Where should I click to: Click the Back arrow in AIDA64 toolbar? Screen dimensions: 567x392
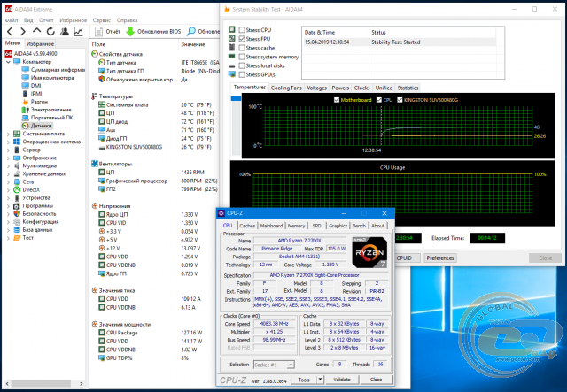[10, 32]
